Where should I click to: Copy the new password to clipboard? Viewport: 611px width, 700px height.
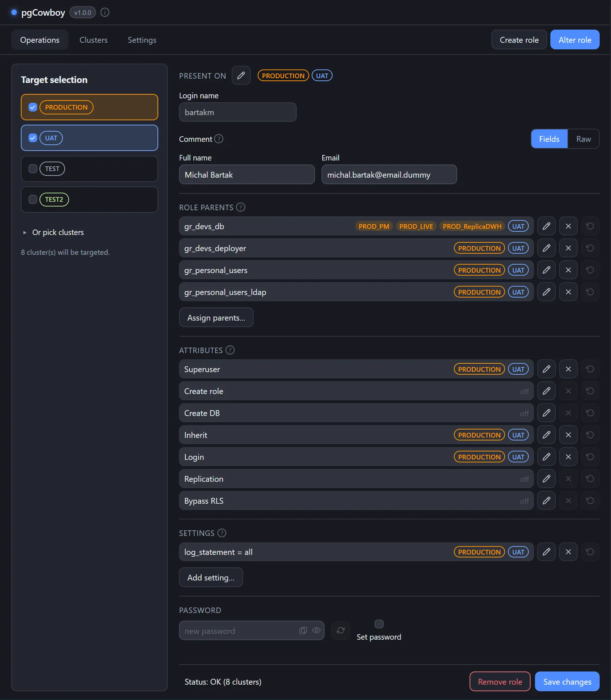tap(303, 631)
